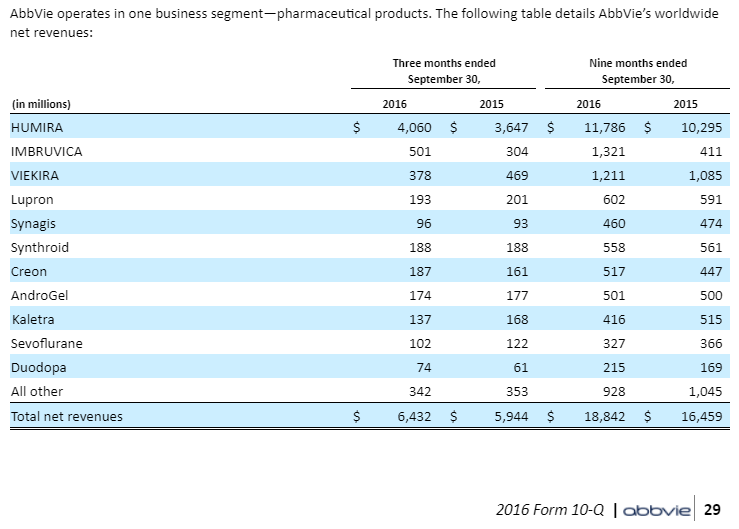
Task: Select Synagis value 93
Action: 521,224
